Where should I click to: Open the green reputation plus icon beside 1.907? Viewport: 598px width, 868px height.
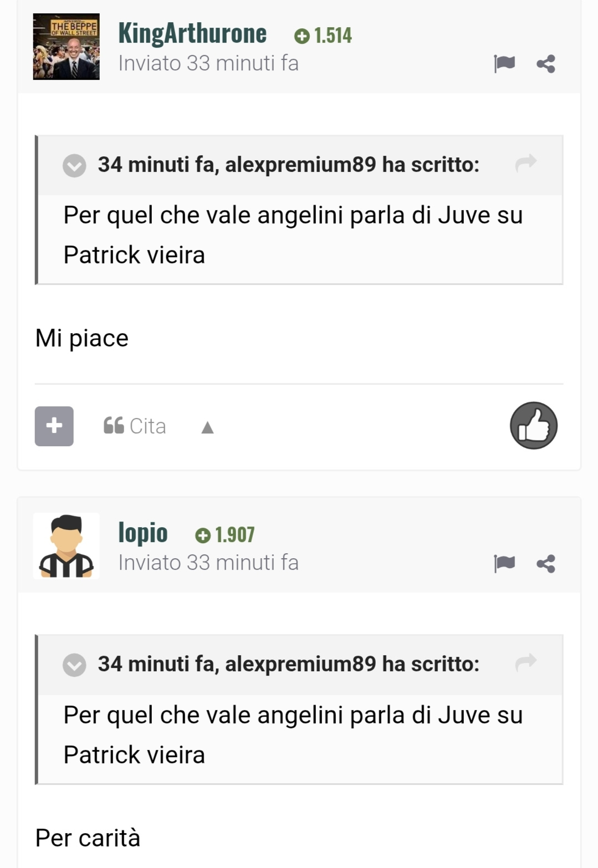coord(203,535)
